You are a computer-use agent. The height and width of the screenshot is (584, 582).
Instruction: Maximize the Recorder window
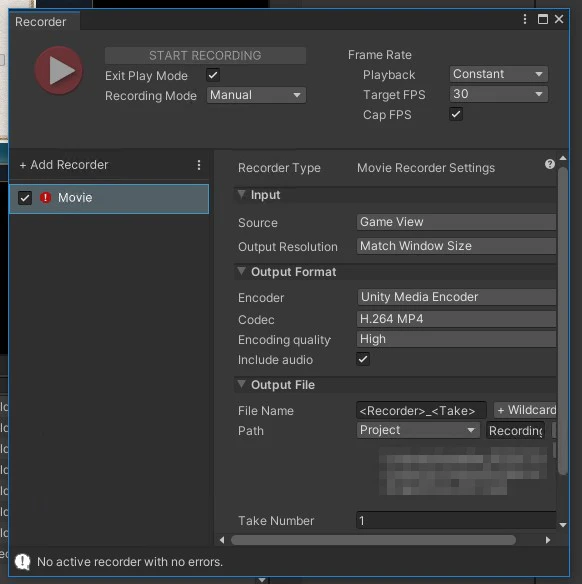543,19
